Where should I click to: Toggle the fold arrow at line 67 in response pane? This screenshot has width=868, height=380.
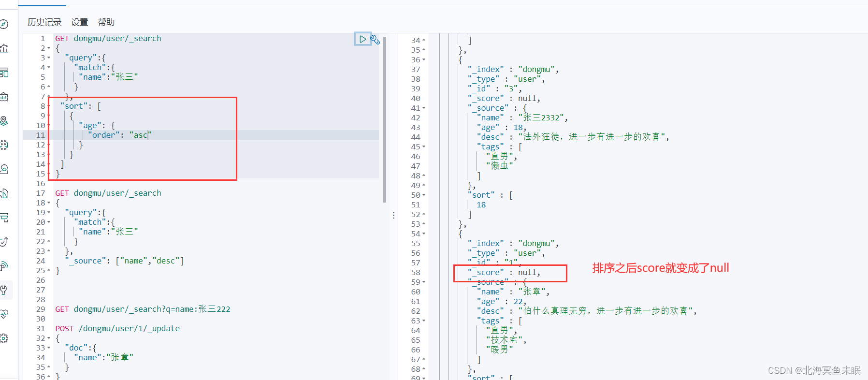click(x=424, y=360)
